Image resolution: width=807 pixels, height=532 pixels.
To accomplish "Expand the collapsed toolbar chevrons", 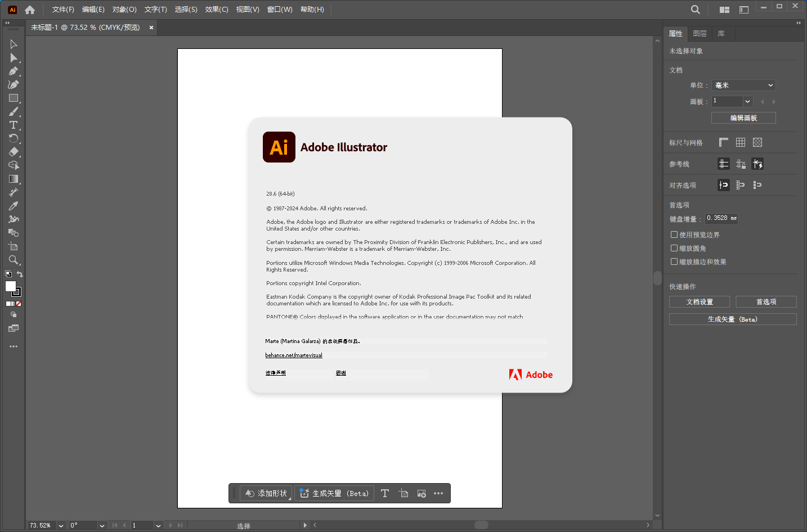I will click(7, 23).
